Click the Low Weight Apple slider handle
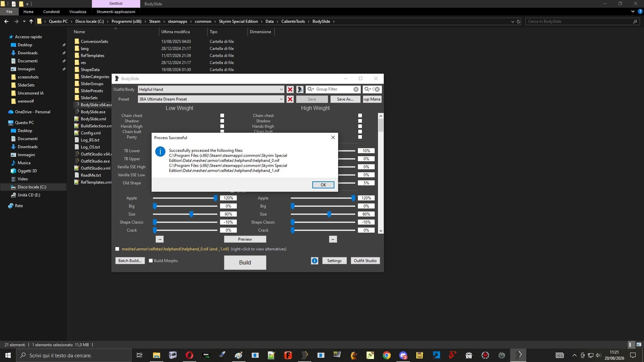 click(x=215, y=198)
